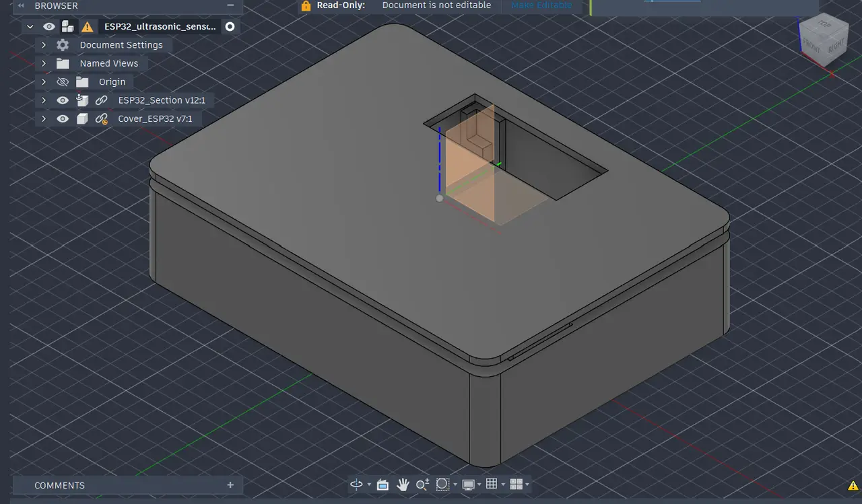Viewport: 862px width, 504px height.
Task: Click the link icon beside ESP32_Section v12:1
Action: point(101,100)
